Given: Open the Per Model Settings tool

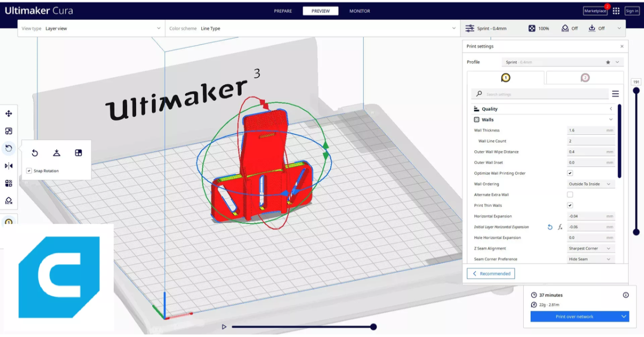Looking at the screenshot, I should [x=8, y=182].
